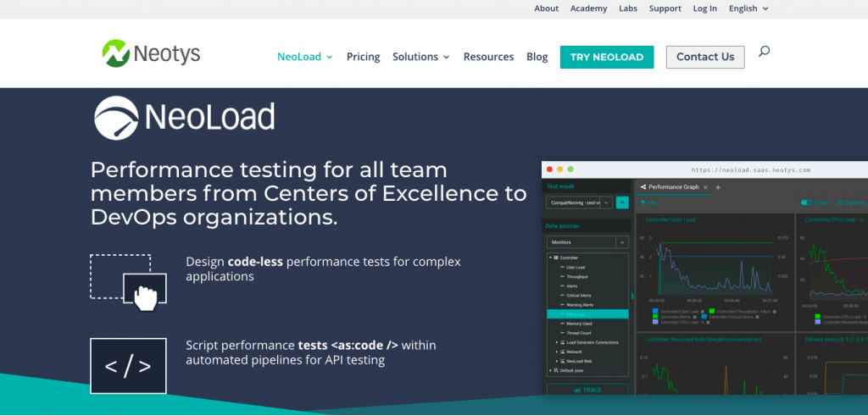Open the About link
Viewport: 868px width, 416px height.
pos(547,8)
